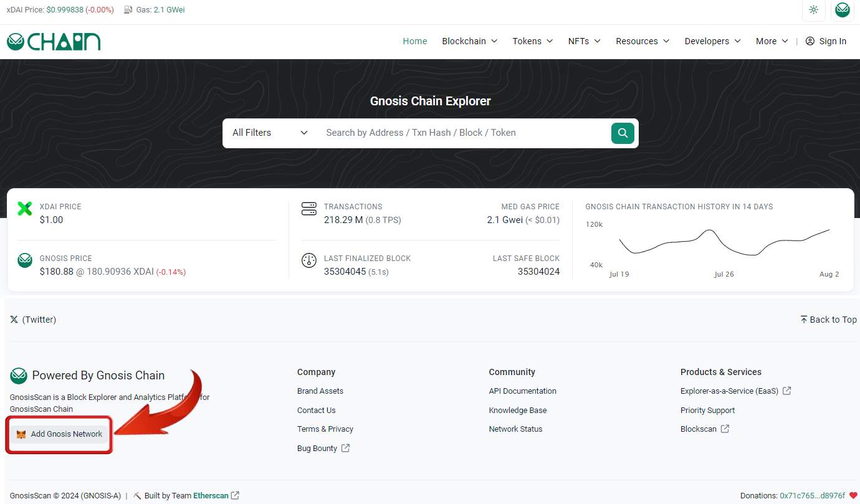Click the Bug Bounty external link icon

pos(345,448)
